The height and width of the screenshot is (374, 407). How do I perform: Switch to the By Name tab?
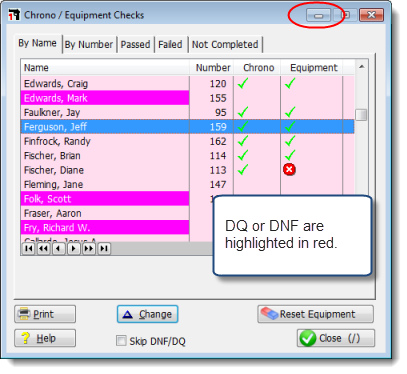click(37, 43)
